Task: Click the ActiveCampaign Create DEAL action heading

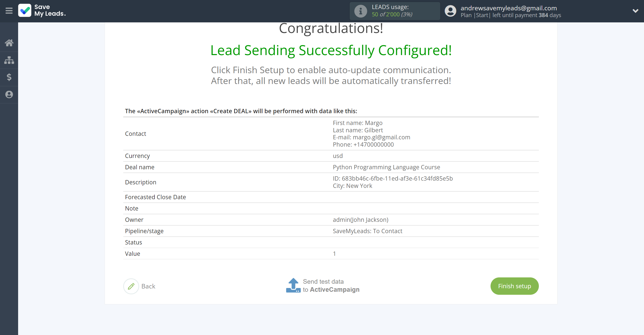Action: pos(241,111)
